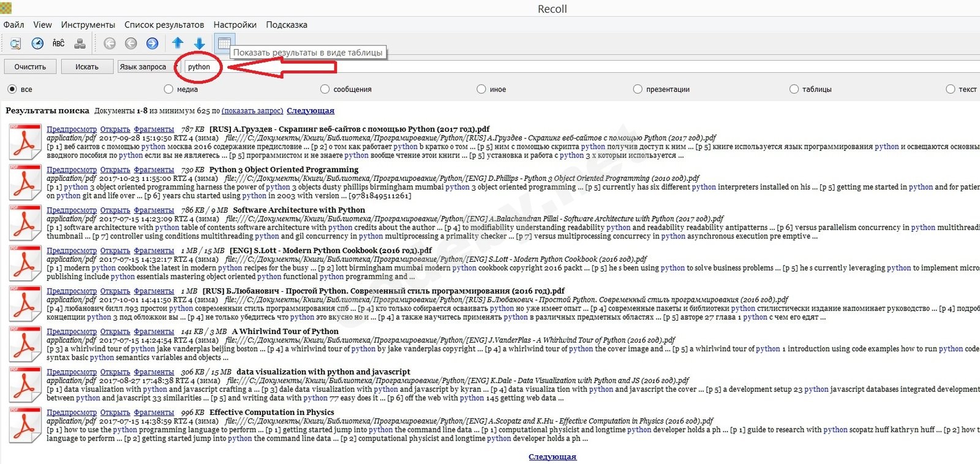Go to previous results page icon
The width and height of the screenshot is (980, 464).
(x=131, y=44)
